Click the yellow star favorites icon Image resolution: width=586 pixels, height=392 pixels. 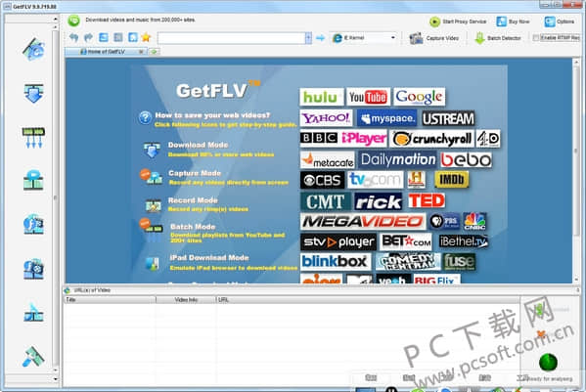click(146, 37)
